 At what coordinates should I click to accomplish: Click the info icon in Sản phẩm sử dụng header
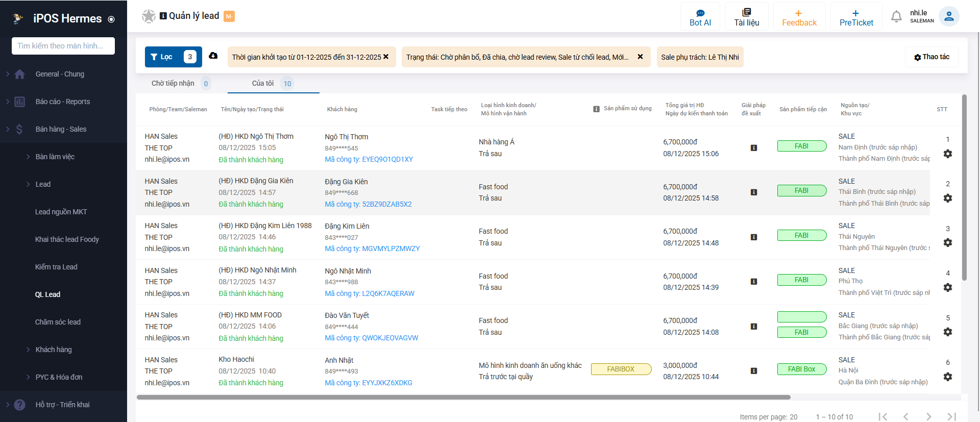pyautogui.click(x=596, y=109)
